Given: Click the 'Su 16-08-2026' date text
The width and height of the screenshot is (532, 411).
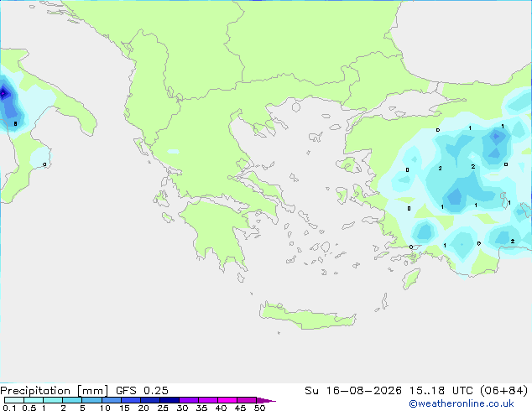Looking at the screenshot, I should (353, 391).
